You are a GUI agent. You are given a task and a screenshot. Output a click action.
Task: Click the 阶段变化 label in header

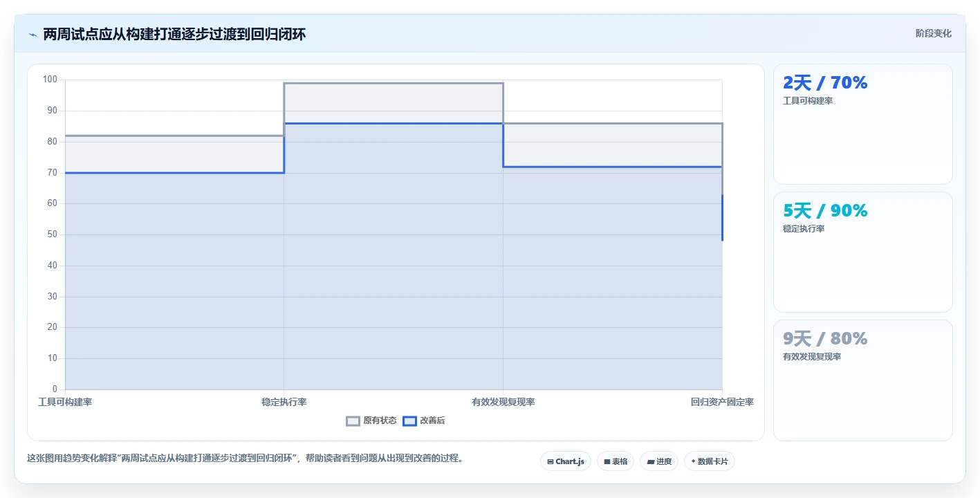[x=934, y=33]
